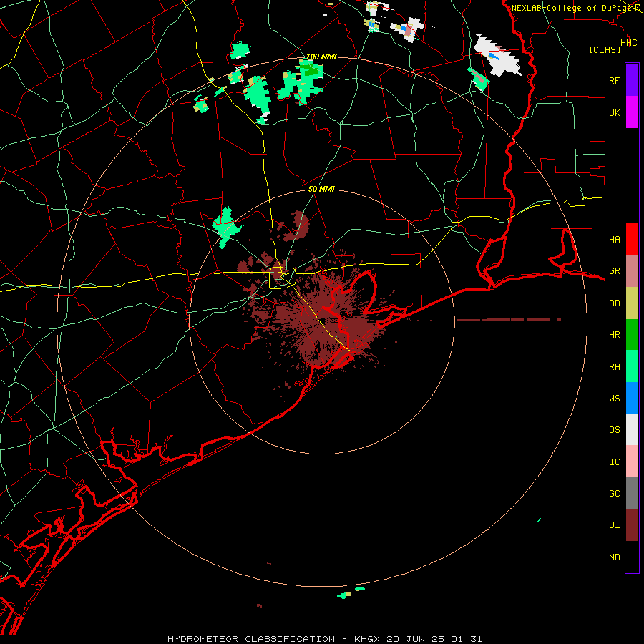This screenshot has width=644, height=644.
Task: Click the BI biological brown swatch
Action: click(x=632, y=525)
